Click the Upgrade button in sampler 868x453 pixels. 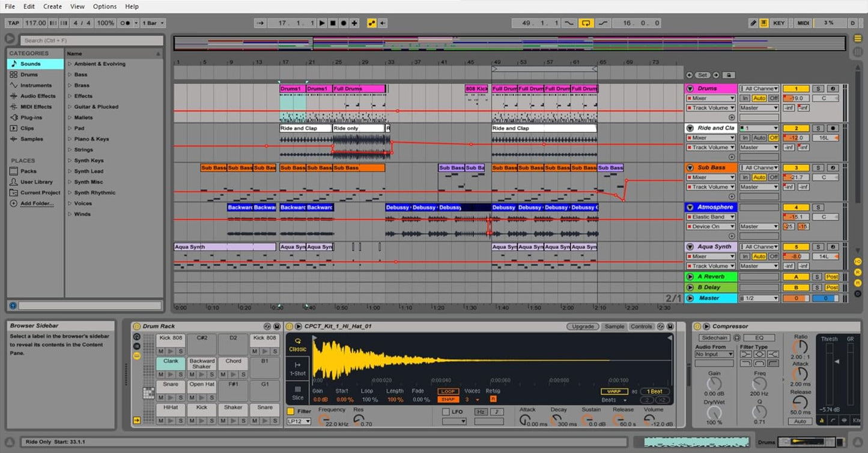point(582,326)
